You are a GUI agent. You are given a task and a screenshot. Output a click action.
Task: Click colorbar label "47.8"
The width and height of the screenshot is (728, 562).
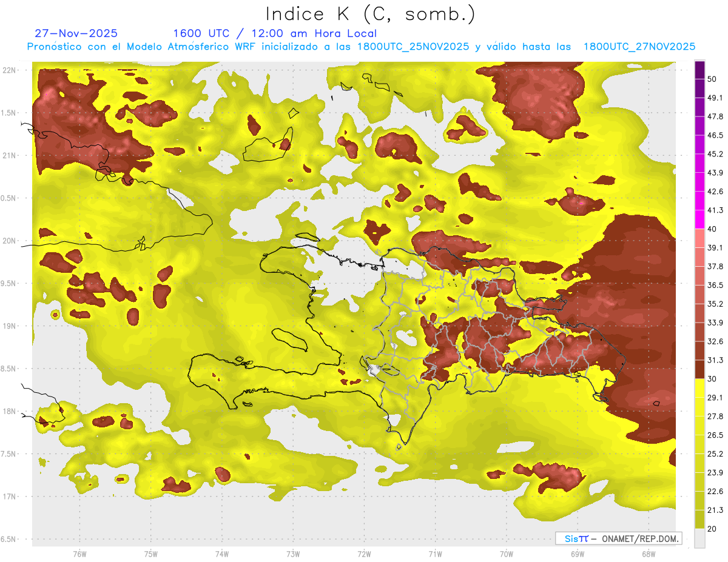coord(715,116)
